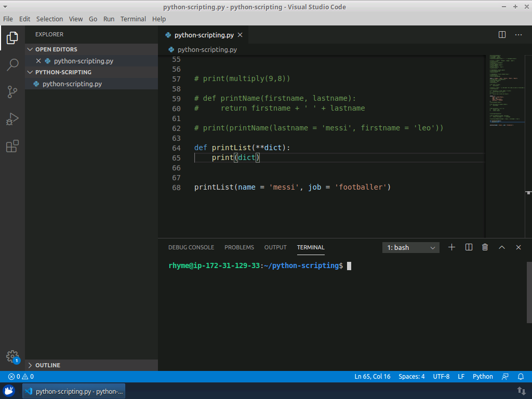The height and width of the screenshot is (399, 532).
Task: Click the Manage gear icon
Action: point(12,356)
